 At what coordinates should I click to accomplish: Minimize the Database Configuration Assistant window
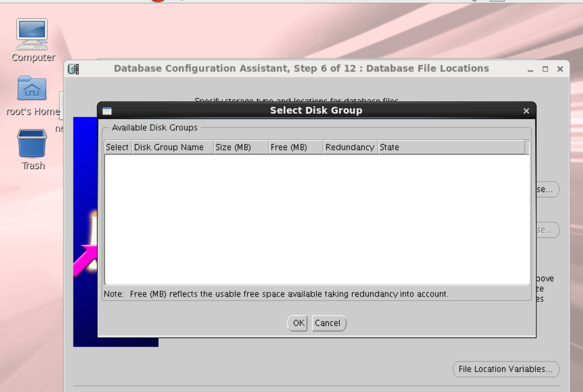(x=531, y=69)
